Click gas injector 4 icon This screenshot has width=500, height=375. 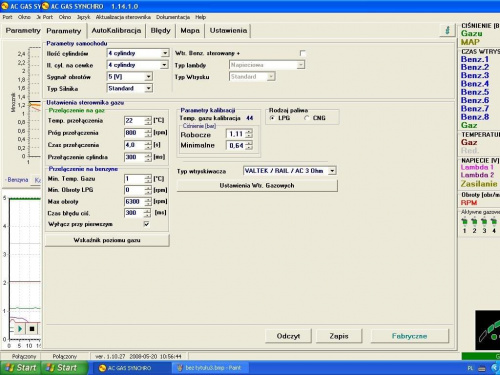pyautogui.click(x=494, y=221)
